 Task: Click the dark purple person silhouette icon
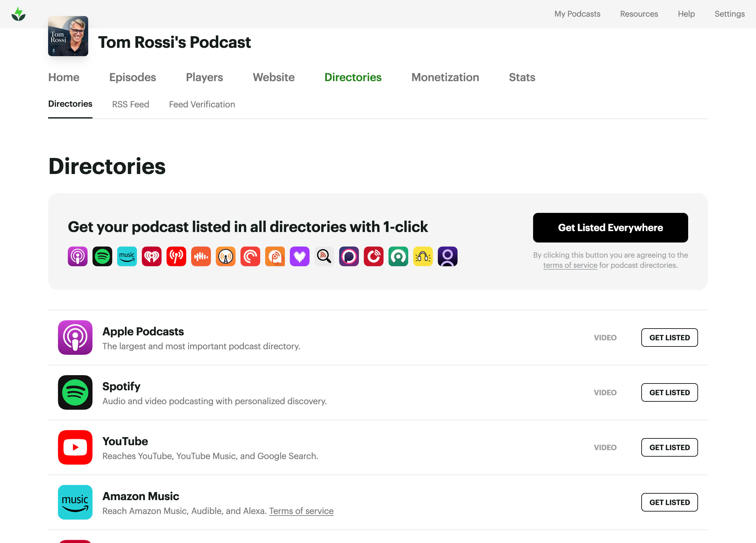click(448, 256)
